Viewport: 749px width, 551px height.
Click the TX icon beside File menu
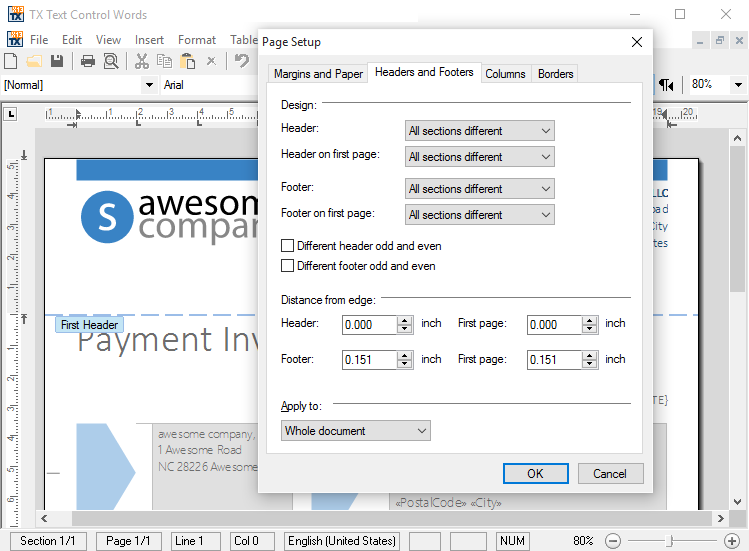click(15, 39)
